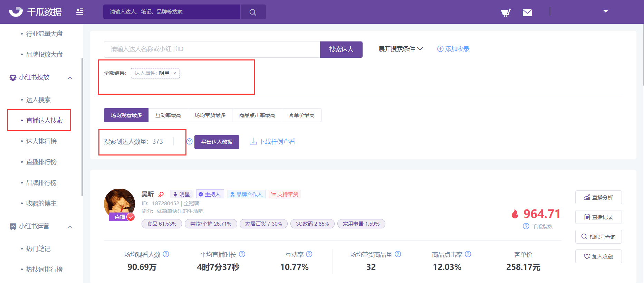Expand 展开搜索条件 options
644x283 pixels.
(401, 49)
